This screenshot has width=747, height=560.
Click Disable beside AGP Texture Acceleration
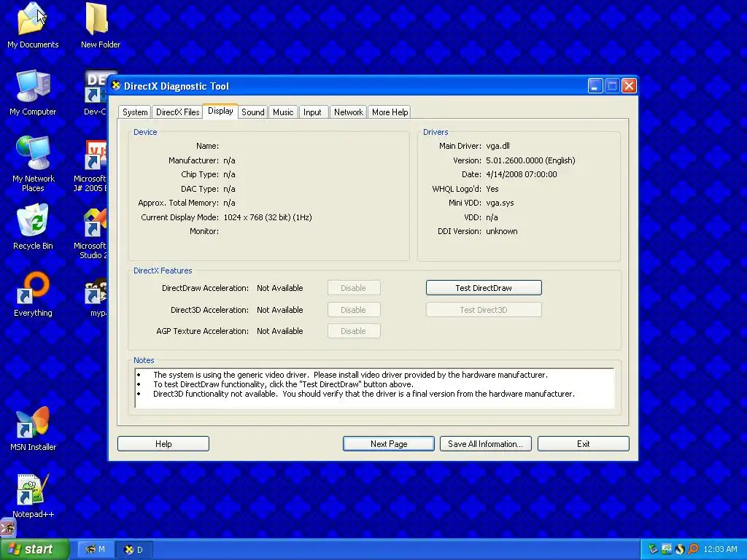(x=354, y=331)
